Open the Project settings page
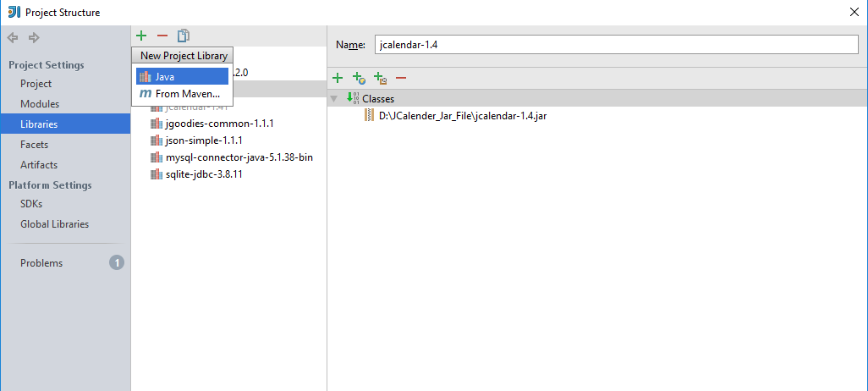The width and height of the screenshot is (868, 391). coord(36,84)
